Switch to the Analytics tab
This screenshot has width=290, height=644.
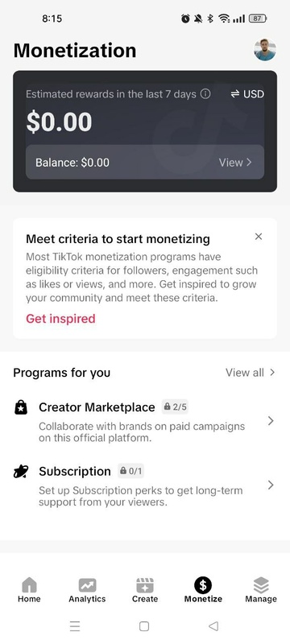pyautogui.click(x=87, y=590)
